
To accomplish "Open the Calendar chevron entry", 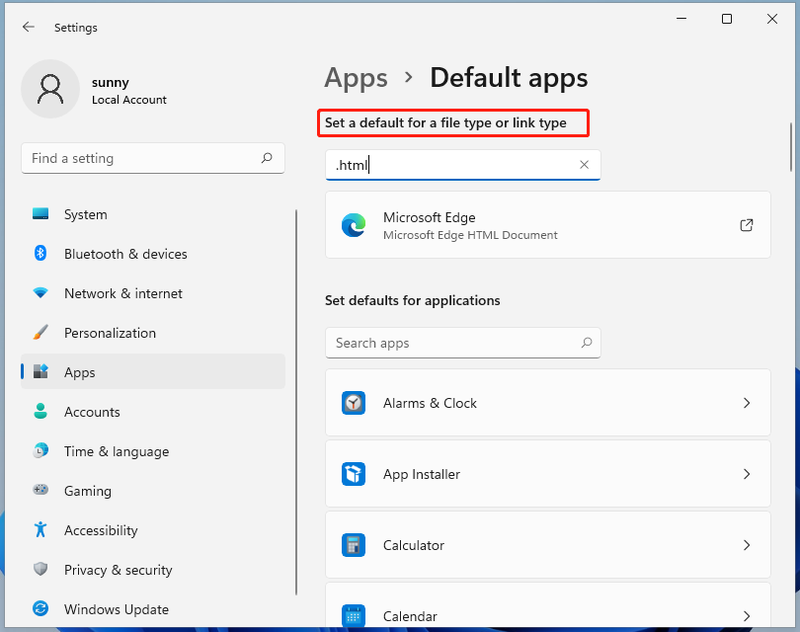I will (746, 616).
